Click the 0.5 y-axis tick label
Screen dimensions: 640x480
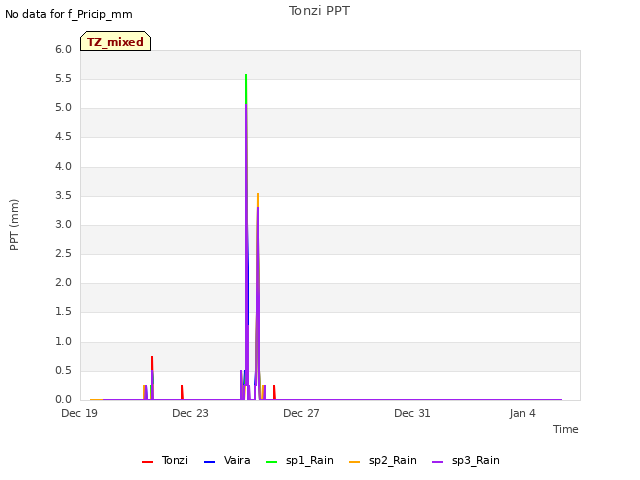(63, 371)
